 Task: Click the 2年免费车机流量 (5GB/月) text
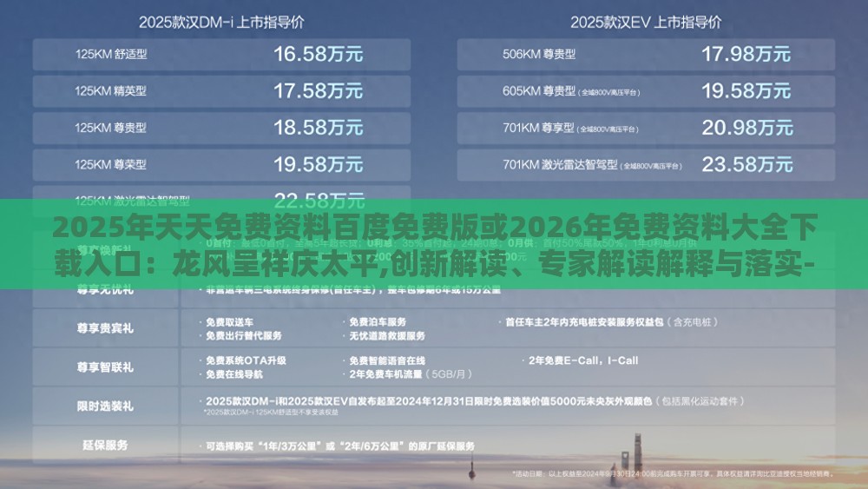point(411,374)
